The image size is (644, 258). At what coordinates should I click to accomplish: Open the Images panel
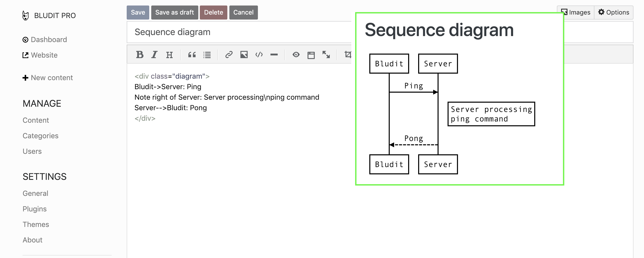coord(576,12)
